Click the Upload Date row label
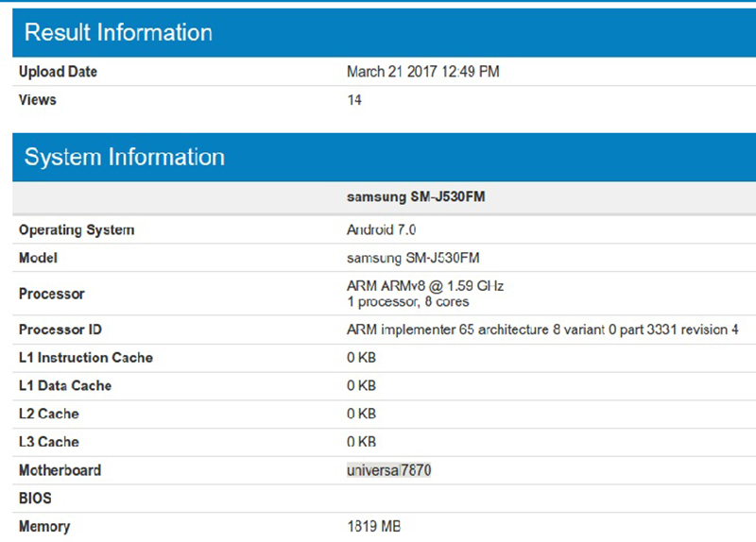Image resolution: width=756 pixels, height=542 pixels. (58, 72)
